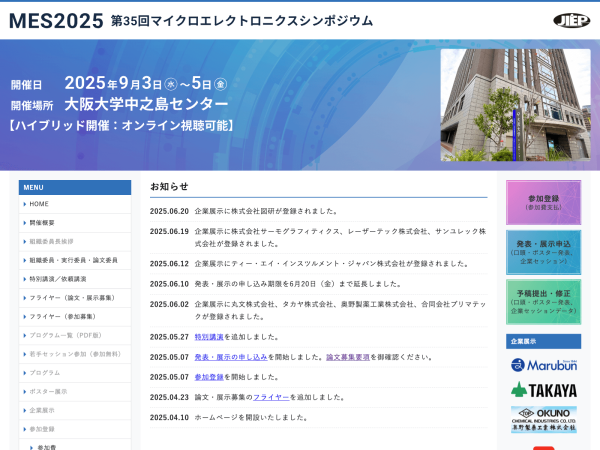This screenshot has height=450, width=600.
Task: Go to HOME in the menu
Action: click(x=75, y=204)
